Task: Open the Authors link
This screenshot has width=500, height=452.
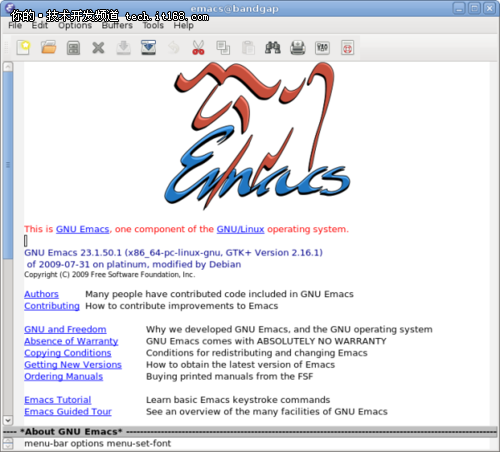Action: click(41, 294)
